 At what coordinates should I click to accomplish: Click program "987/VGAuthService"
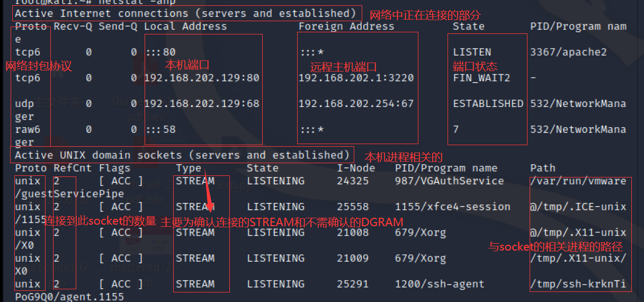[x=450, y=181]
